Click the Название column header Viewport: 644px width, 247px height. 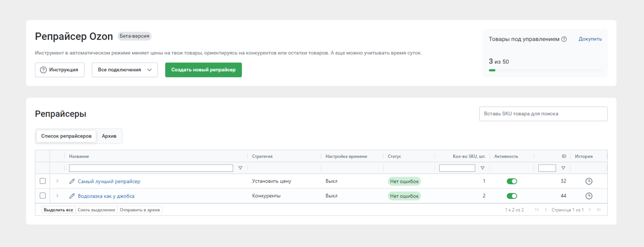(x=79, y=156)
